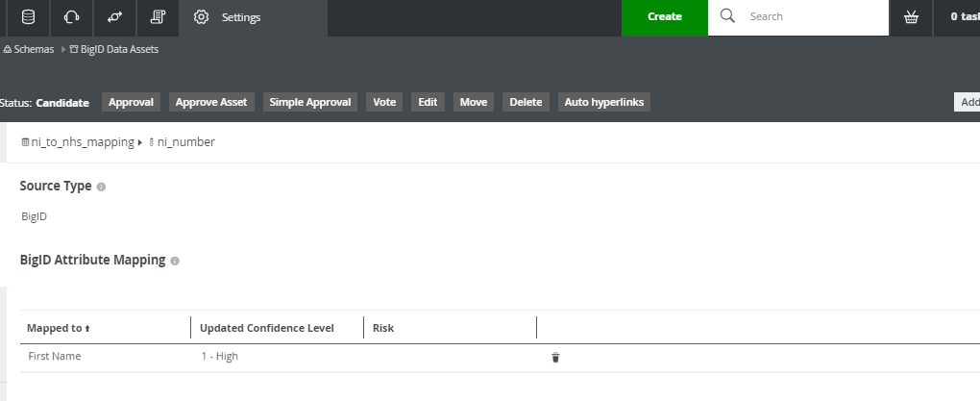Click the shopping basket icon

coord(911,17)
